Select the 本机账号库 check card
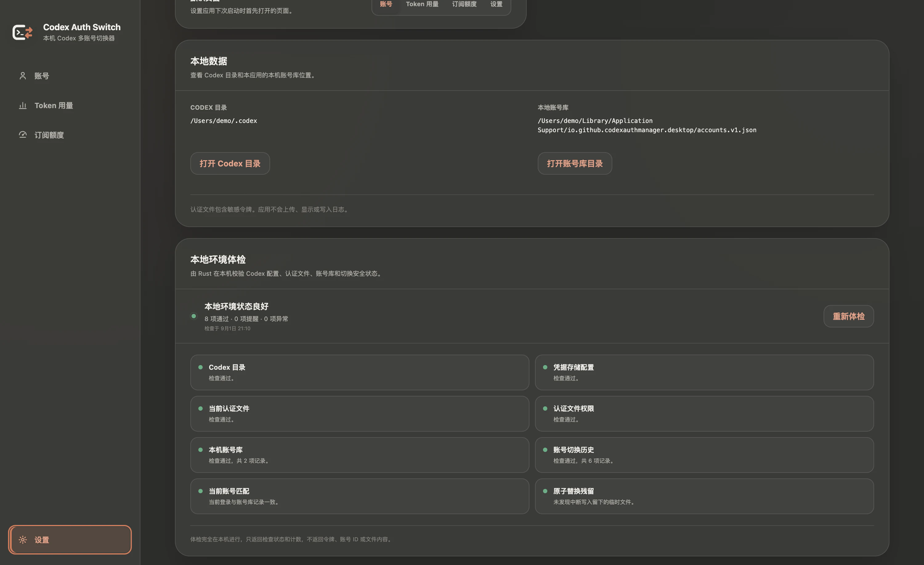924x565 pixels. pos(360,455)
